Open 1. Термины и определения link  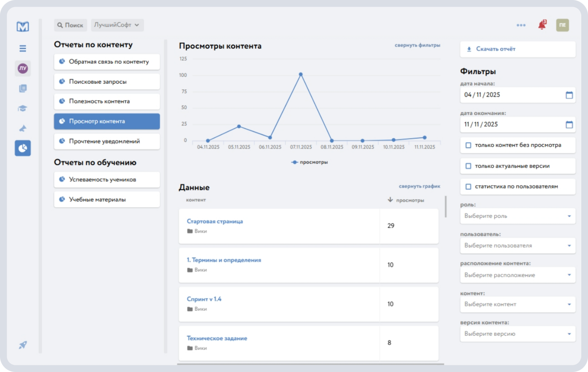click(x=224, y=260)
